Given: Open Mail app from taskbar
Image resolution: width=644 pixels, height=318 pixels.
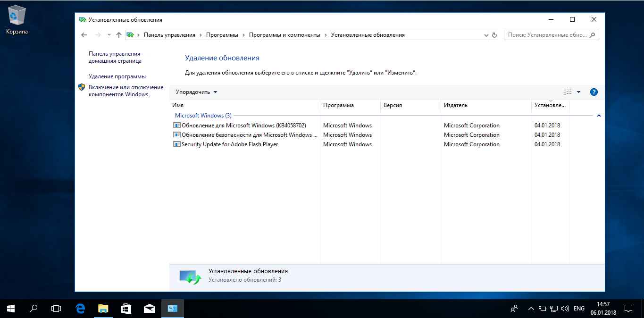Looking at the screenshot, I should click(x=149, y=309).
